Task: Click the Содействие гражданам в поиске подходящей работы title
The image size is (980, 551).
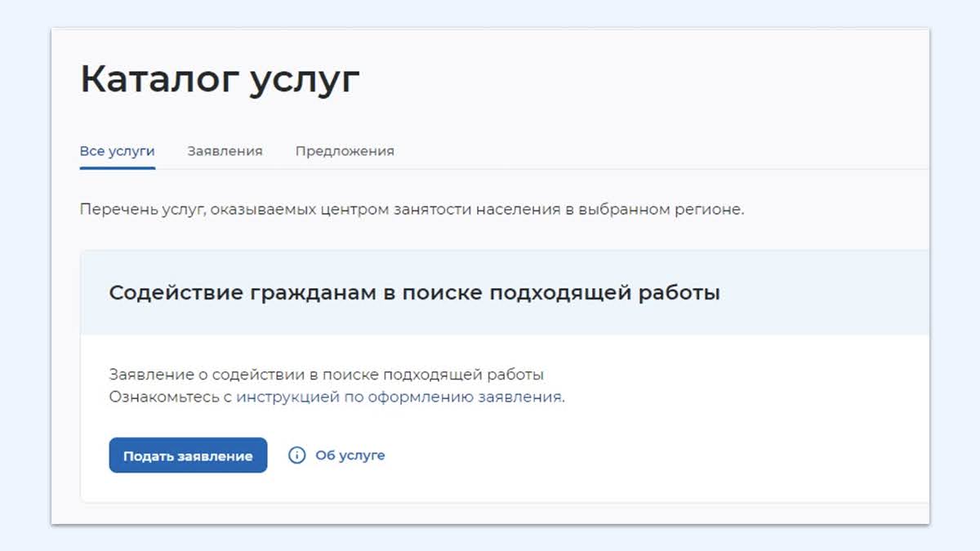Action: point(414,293)
